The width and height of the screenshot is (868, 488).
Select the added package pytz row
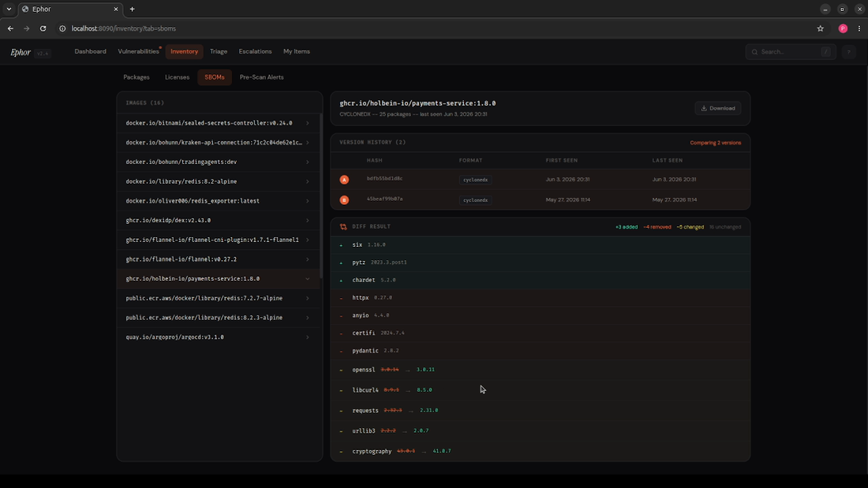[x=541, y=263]
